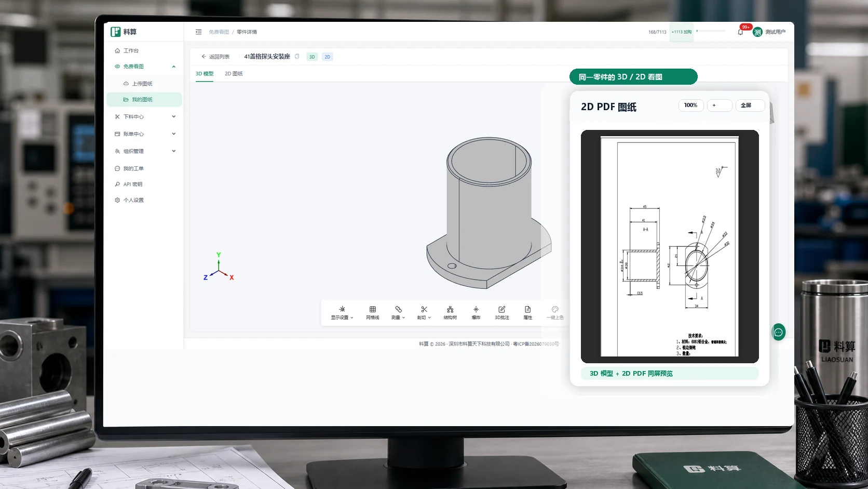Collapse the sidebar with the menu-fold icon
The width and height of the screenshot is (868, 489).
coord(198,32)
